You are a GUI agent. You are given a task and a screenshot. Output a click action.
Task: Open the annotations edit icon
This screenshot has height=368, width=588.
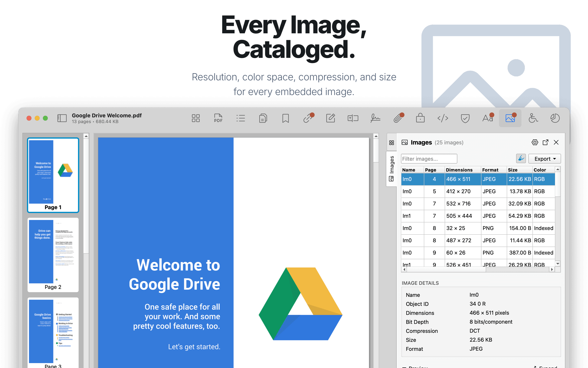pyautogui.click(x=331, y=118)
